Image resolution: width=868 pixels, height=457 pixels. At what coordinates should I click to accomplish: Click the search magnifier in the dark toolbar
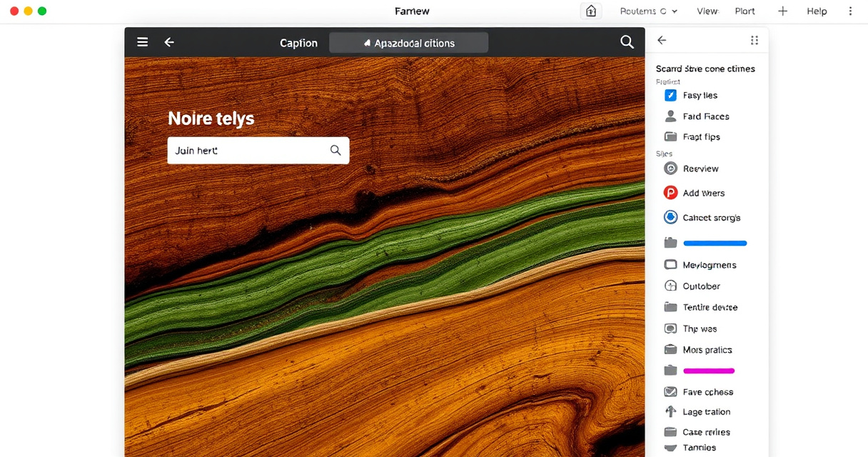click(627, 42)
